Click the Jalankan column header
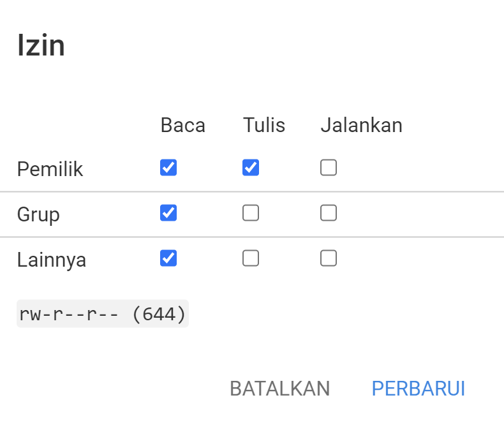Viewport: 504px width, 437px height. pos(361,126)
